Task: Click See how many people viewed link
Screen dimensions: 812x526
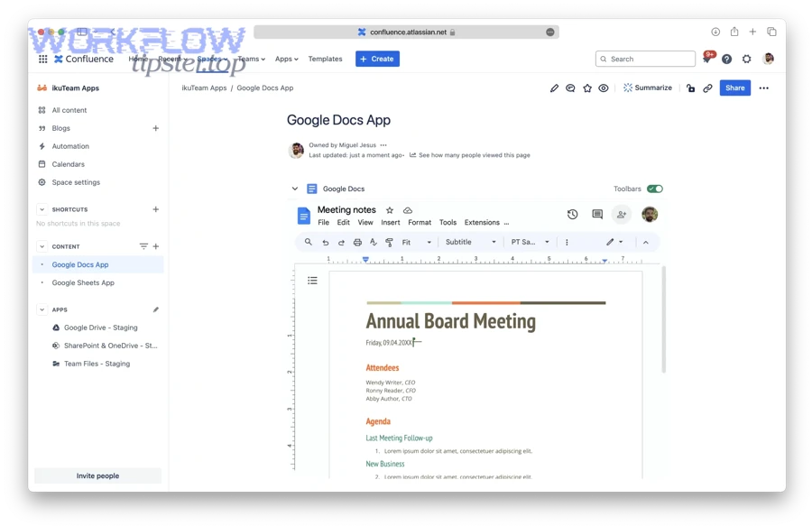Action: tap(474, 155)
